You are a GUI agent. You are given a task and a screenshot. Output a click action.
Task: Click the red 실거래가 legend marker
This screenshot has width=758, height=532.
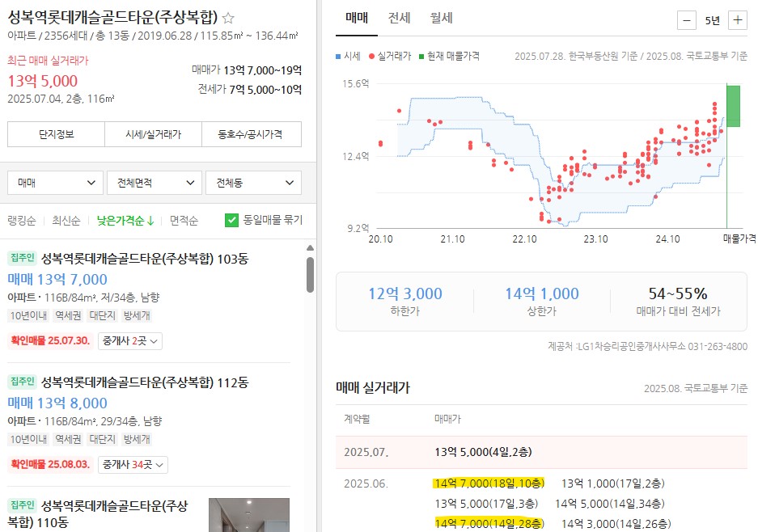pos(371,57)
